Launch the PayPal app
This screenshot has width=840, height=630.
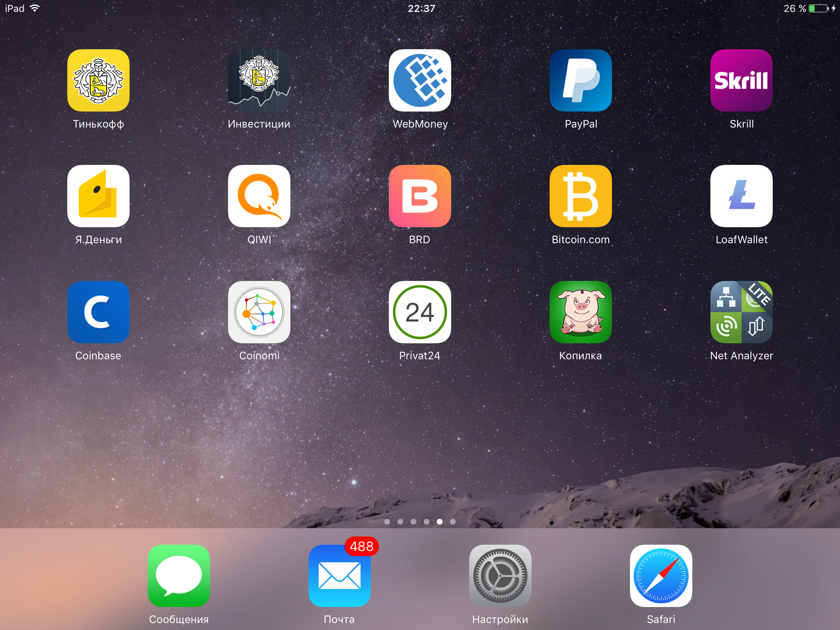pos(581,80)
